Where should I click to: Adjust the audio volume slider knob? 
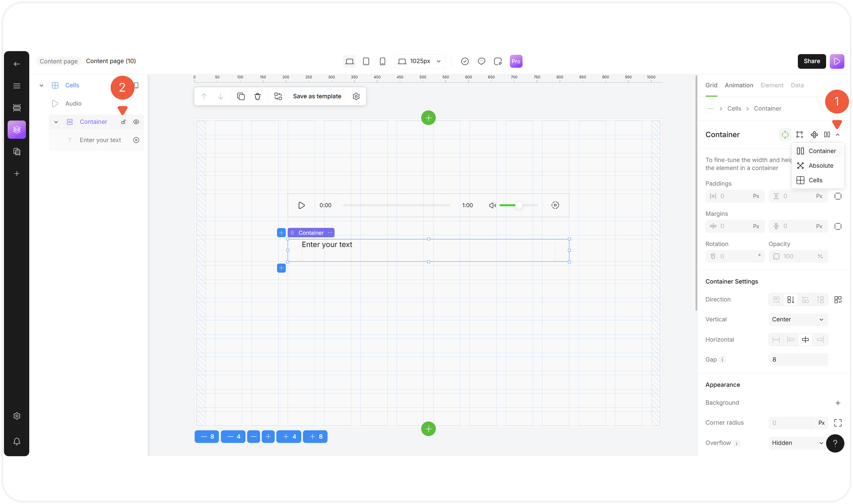519,205
